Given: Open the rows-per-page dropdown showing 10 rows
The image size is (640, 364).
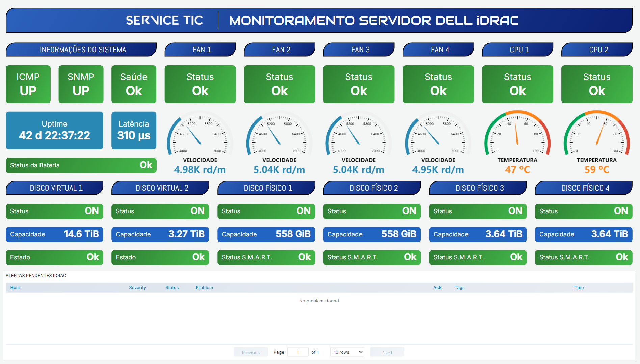Looking at the screenshot, I should (347, 352).
